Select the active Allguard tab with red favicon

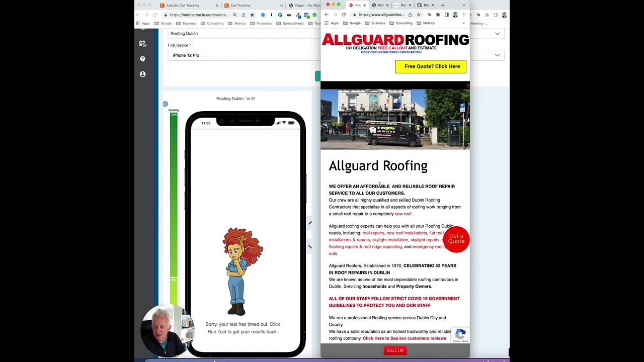[356, 5]
